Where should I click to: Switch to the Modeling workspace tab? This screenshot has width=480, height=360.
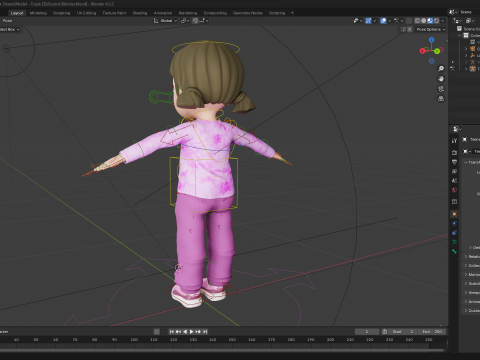click(x=38, y=13)
